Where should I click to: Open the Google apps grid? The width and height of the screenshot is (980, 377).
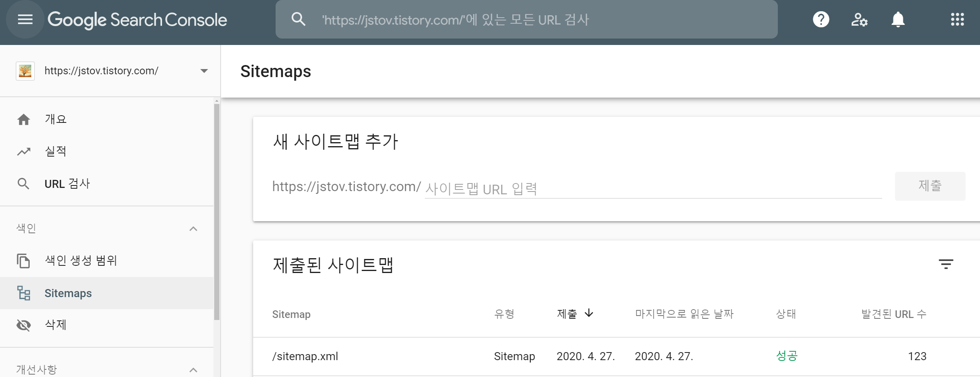click(x=957, y=19)
